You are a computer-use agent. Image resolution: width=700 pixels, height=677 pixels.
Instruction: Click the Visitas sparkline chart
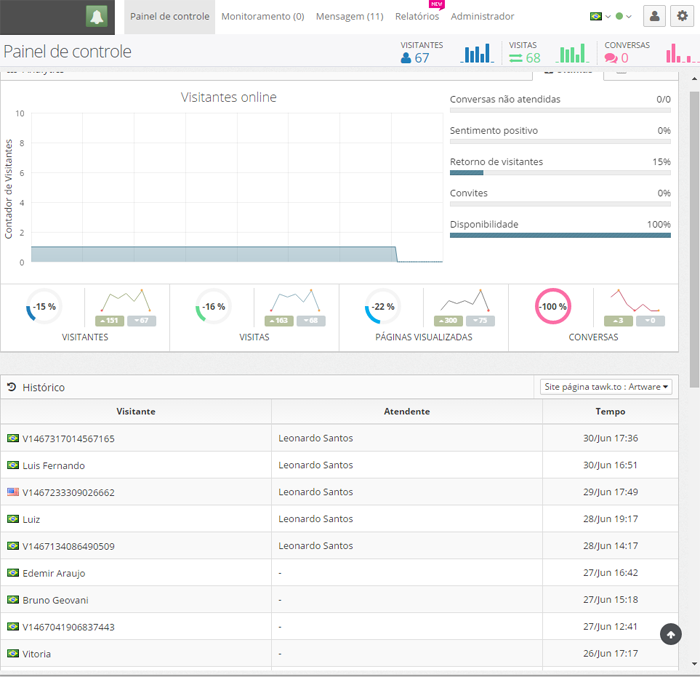click(x=295, y=300)
